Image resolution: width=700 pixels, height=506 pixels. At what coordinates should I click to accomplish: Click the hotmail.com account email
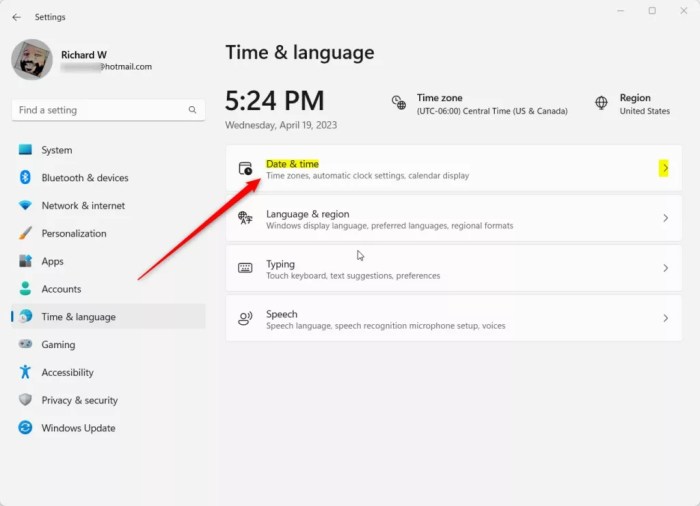point(106,67)
